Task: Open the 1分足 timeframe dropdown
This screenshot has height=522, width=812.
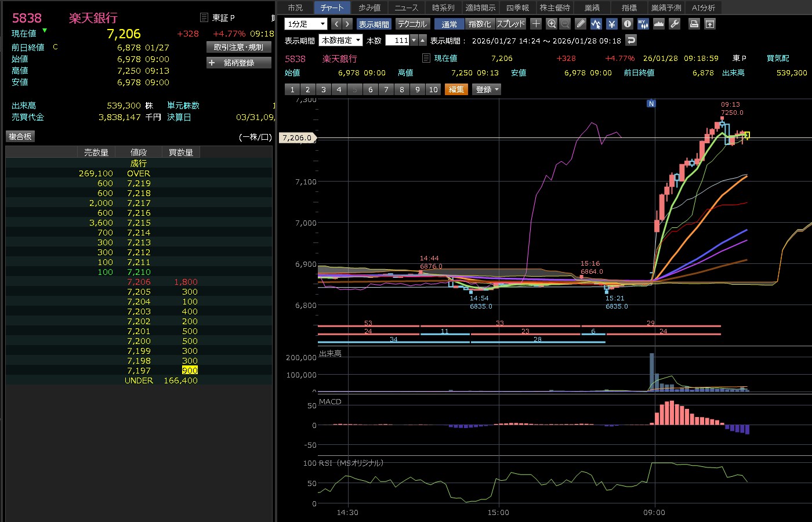Action: (306, 24)
